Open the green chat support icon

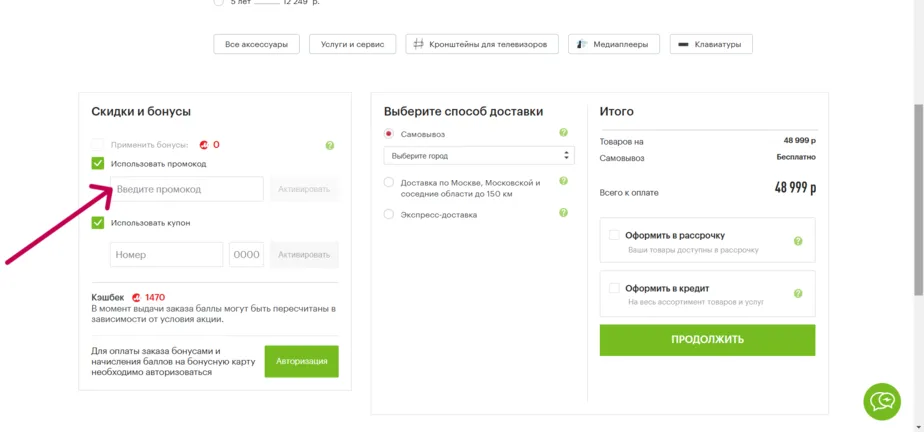coord(882,401)
